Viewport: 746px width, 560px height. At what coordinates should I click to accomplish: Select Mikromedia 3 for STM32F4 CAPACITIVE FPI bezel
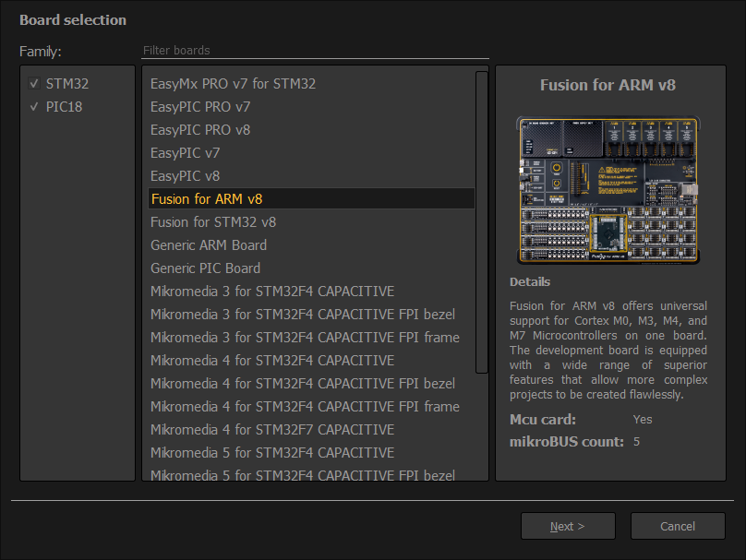(x=312, y=315)
